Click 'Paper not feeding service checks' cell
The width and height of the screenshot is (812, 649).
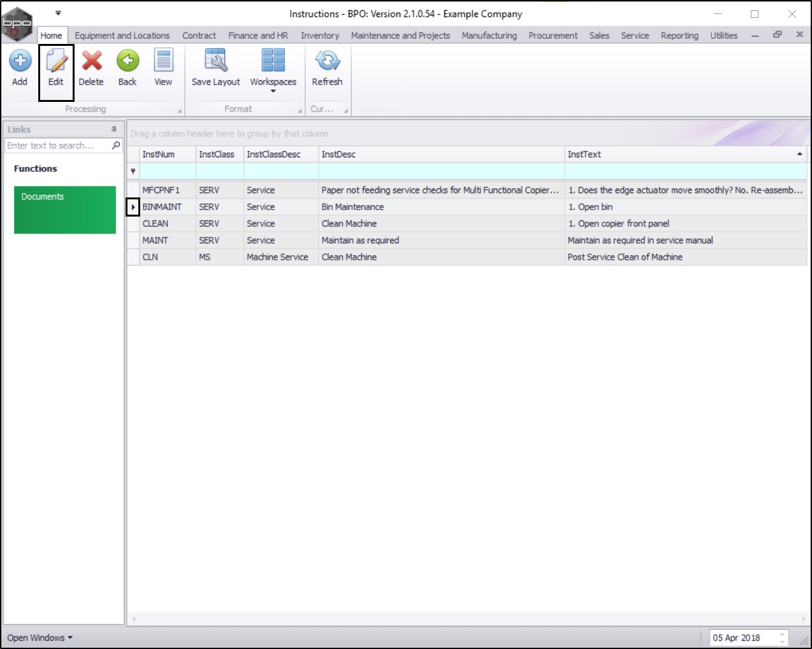tap(442, 190)
